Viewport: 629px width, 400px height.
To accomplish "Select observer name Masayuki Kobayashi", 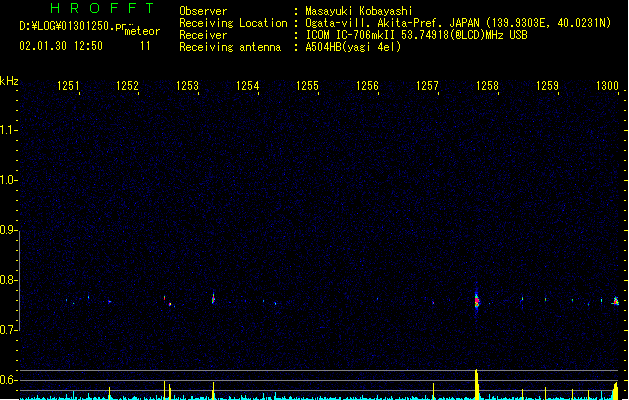I will click(359, 11).
